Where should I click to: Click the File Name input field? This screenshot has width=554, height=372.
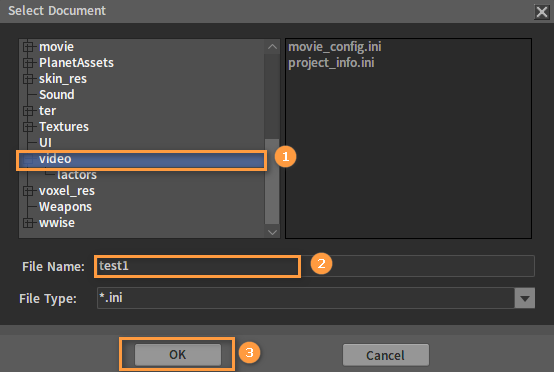315,266
